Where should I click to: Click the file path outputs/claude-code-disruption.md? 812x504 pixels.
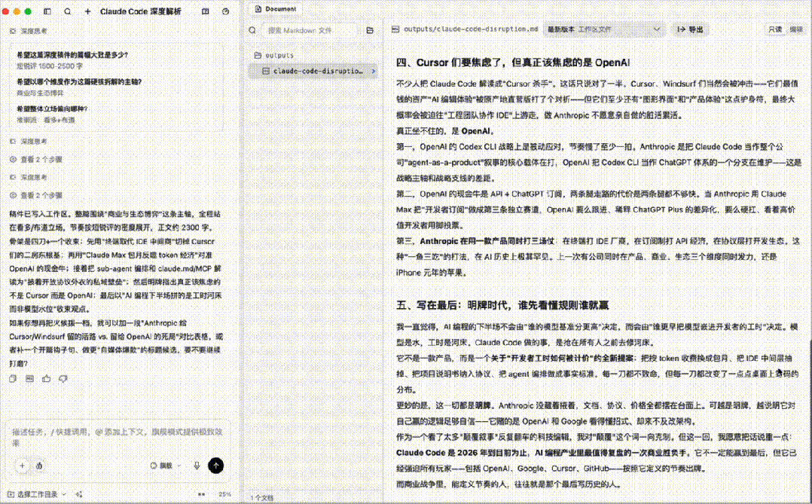(471, 29)
